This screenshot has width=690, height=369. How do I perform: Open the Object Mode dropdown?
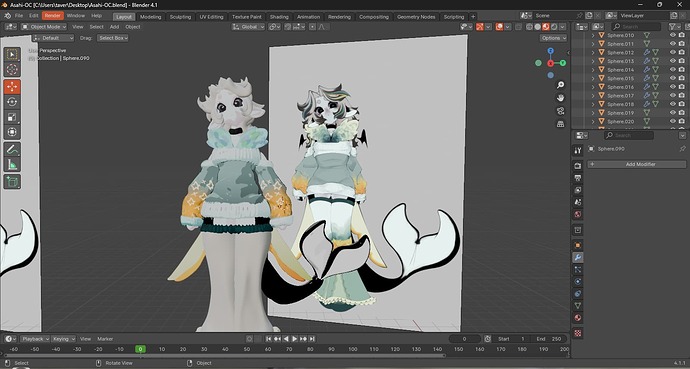coord(44,27)
